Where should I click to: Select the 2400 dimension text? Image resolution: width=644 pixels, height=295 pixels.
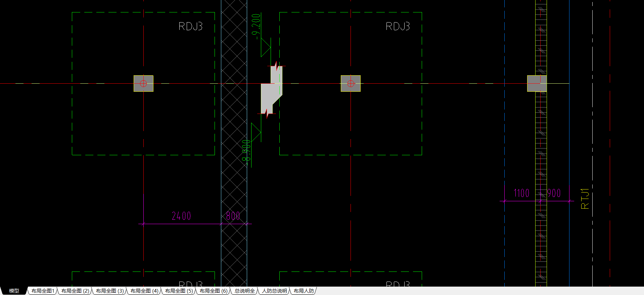(181, 216)
